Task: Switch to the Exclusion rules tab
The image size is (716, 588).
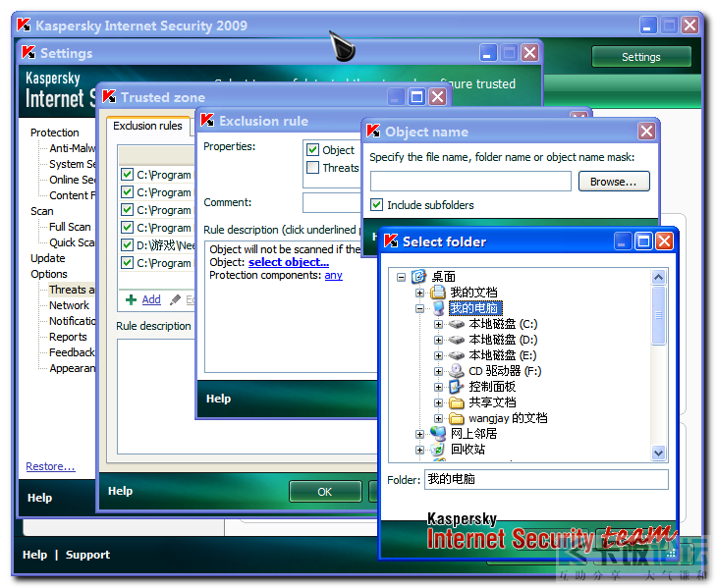Action: [147, 126]
